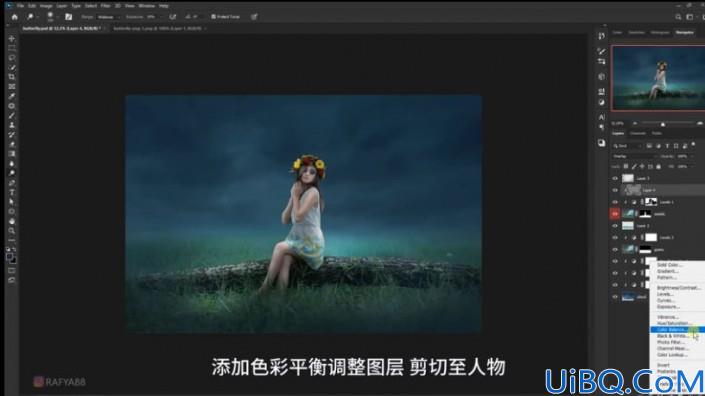Select the Brush tool

[x=12, y=116]
